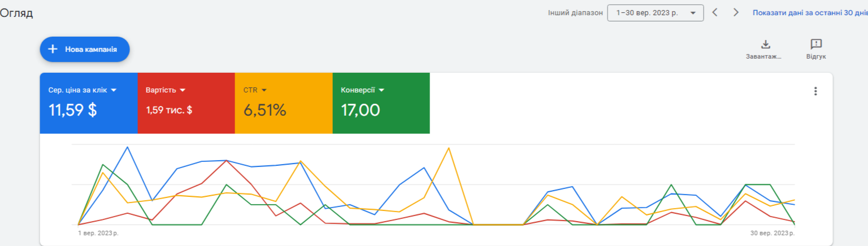Go to previous date period arrow
Image resolution: width=868 pixels, height=246 pixels.
pyautogui.click(x=715, y=12)
